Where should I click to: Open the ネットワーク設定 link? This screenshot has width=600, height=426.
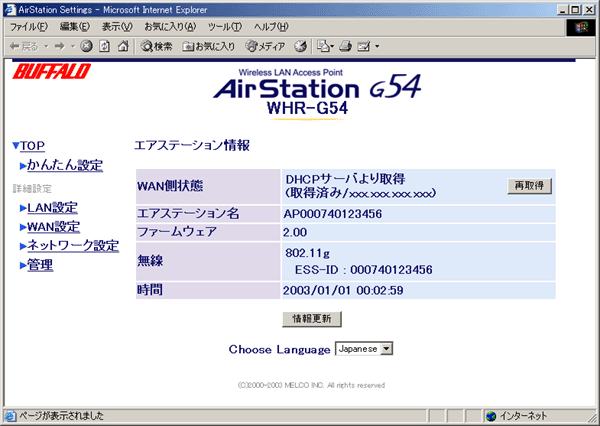tap(73, 246)
